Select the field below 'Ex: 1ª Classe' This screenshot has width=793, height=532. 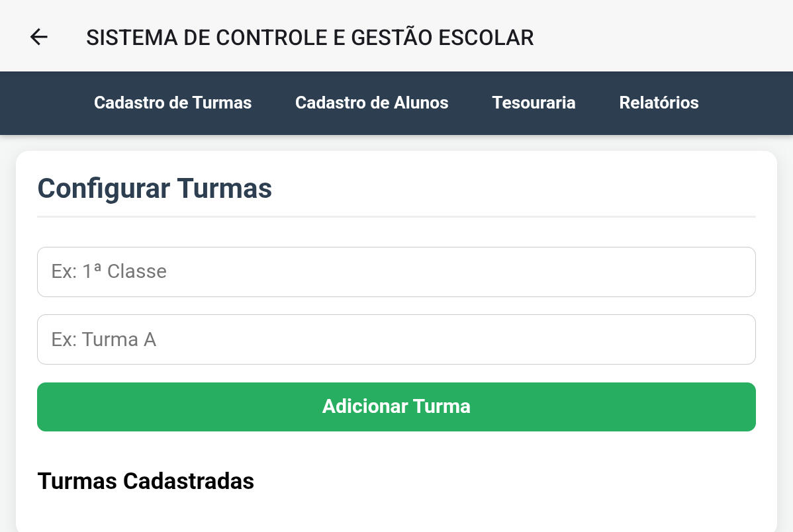point(396,339)
